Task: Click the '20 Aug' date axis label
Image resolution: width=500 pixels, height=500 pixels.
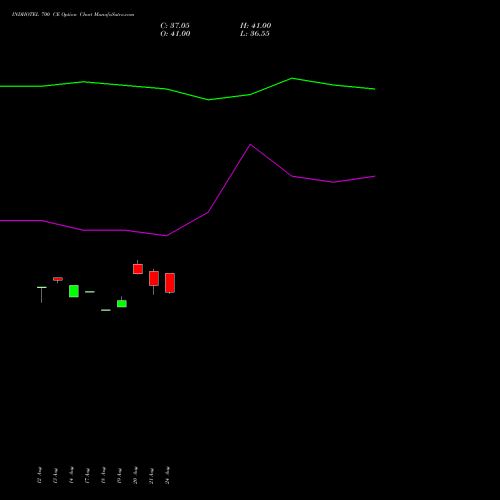Action: [135, 475]
